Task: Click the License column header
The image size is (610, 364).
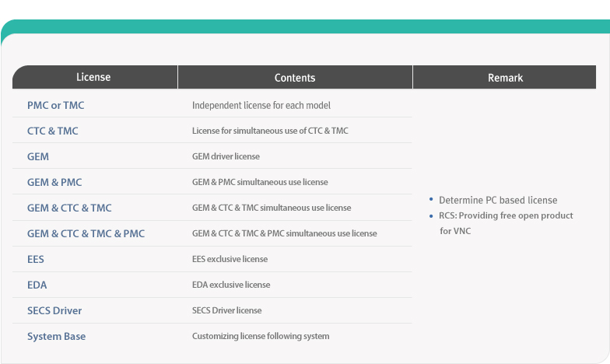Action: (x=93, y=77)
